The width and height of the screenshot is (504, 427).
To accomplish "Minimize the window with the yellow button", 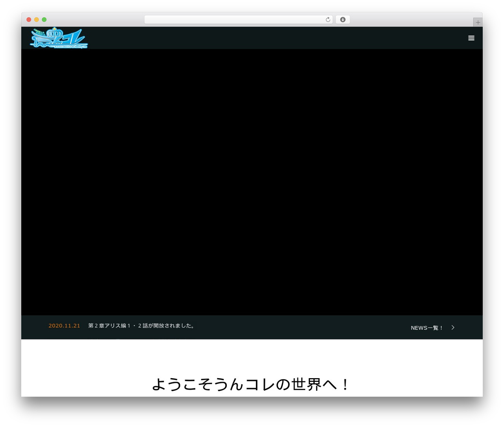I will [37, 20].
